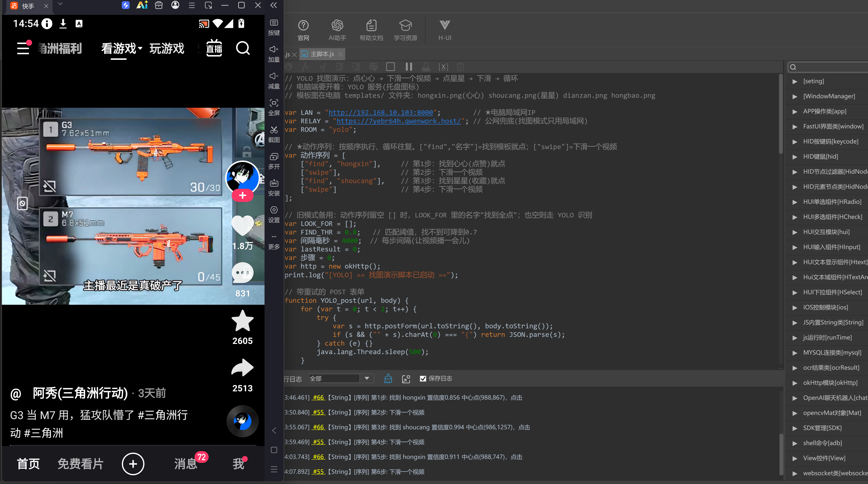Open the 看游戏 dropdown tab
The height and width of the screenshot is (484, 868).
pyautogui.click(x=122, y=48)
